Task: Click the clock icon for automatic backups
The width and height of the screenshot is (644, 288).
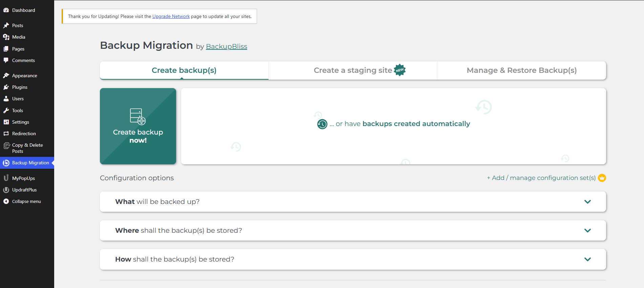Action: [322, 124]
